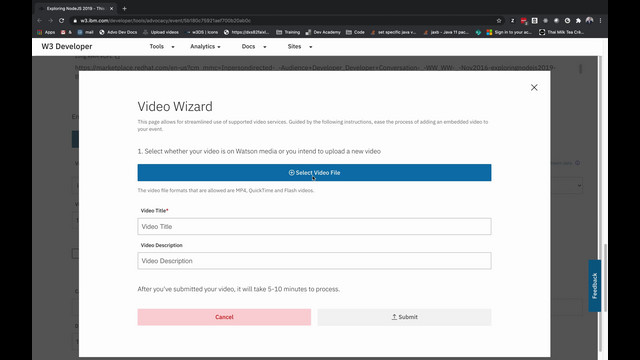Open the mail bookmark
Screen dimensions: 640x360
point(86,32)
